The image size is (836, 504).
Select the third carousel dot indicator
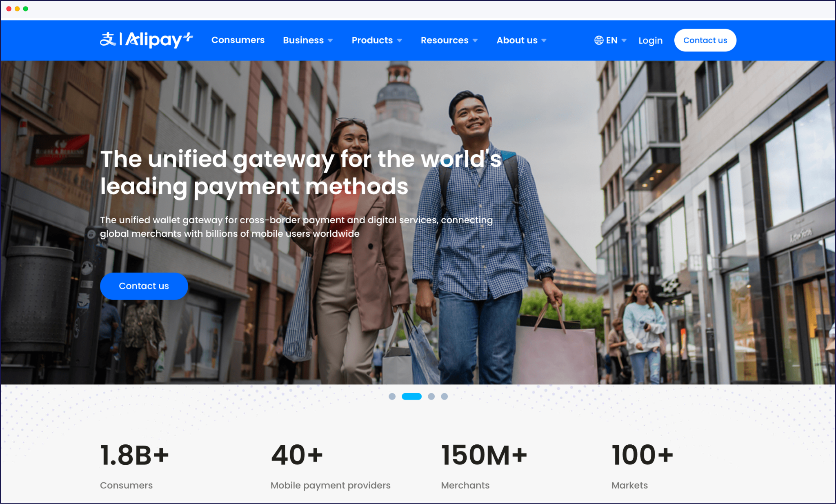431,396
